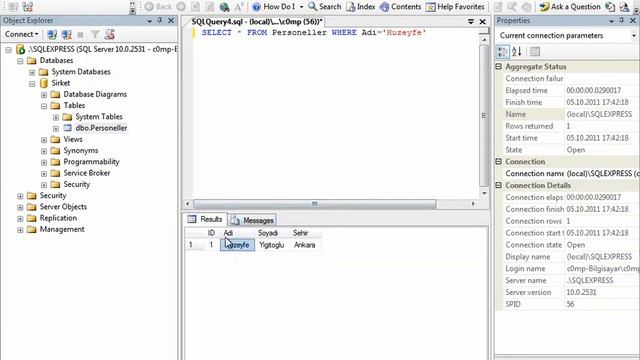640x360 pixels.
Task: Click the Disconnect icon in Object Explorer
Action: 66,35
